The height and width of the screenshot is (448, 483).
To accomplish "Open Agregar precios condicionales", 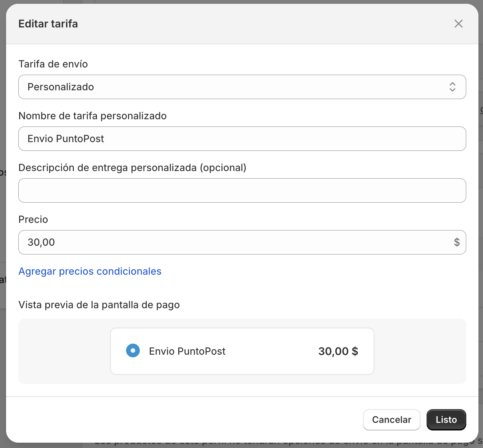I will pyautogui.click(x=90, y=271).
